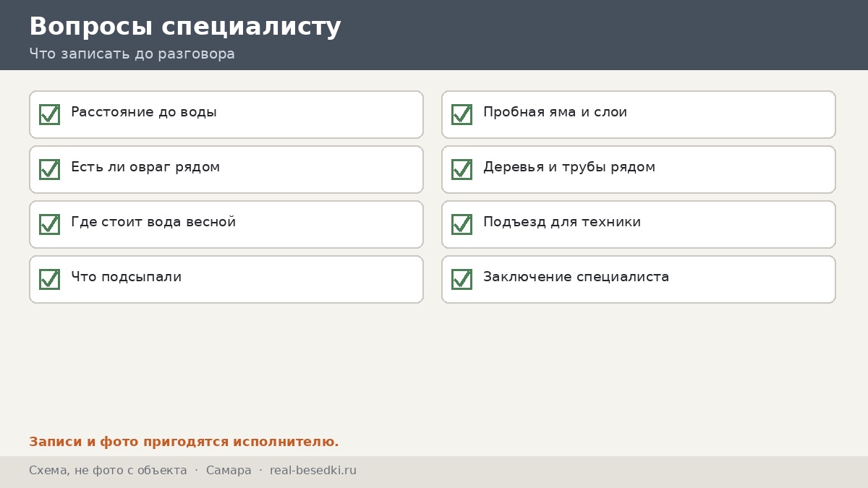Select the text 'Деревья и трубы рядом'
Viewport: 868px width, 488px height.
[x=569, y=167]
